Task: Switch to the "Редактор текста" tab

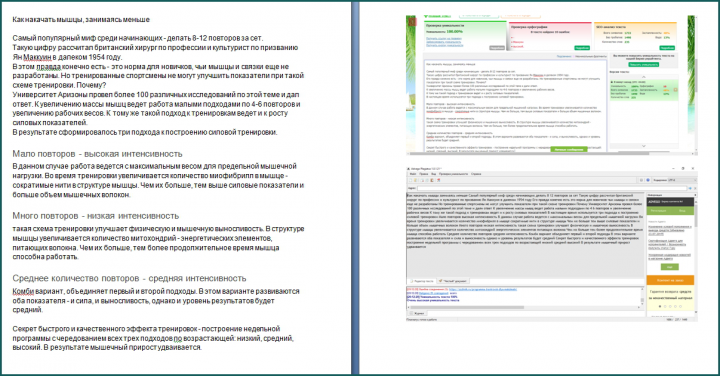Action: coord(422,281)
